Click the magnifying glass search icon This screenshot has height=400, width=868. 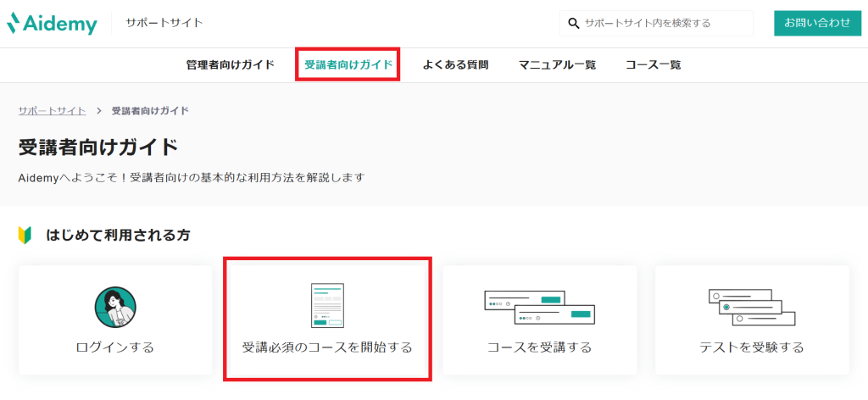click(574, 23)
